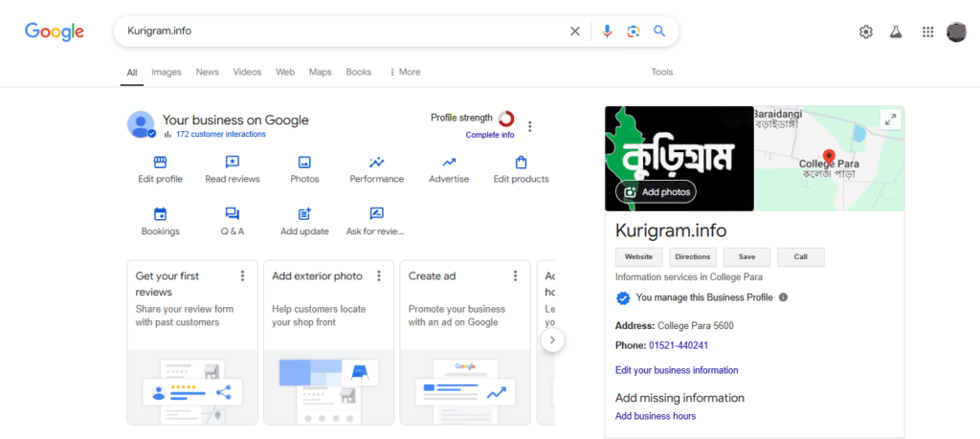Open options menu next to Profile strength
Screen dimensions: 980x439
click(x=530, y=127)
